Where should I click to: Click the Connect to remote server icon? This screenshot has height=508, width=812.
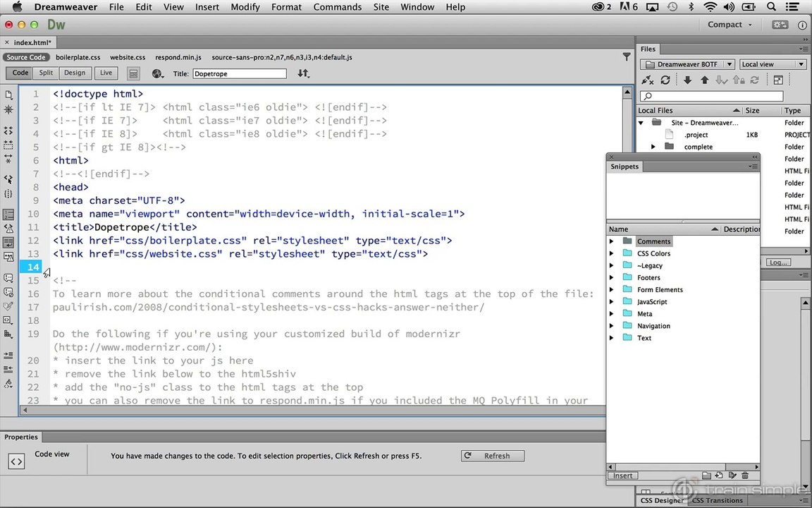pyautogui.click(x=647, y=80)
